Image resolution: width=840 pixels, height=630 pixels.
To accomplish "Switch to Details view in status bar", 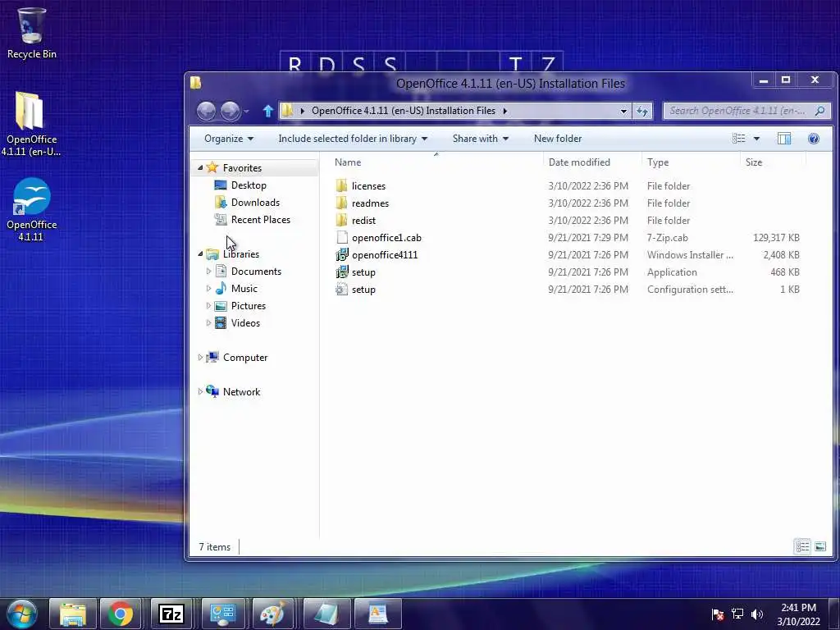I will point(802,546).
